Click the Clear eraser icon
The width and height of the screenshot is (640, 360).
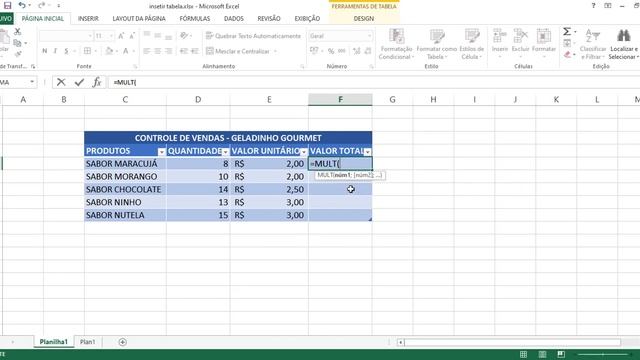(x=567, y=54)
